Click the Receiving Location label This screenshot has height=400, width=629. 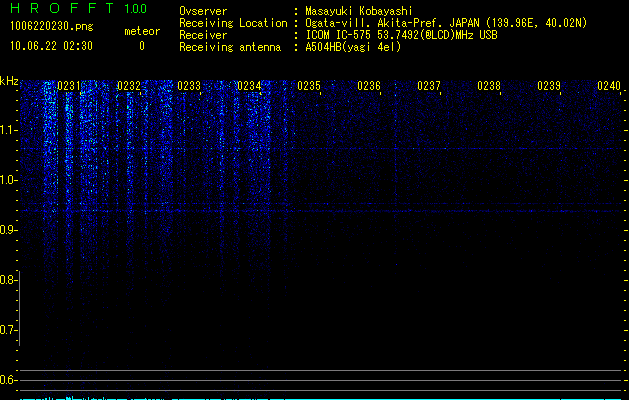click(233, 23)
